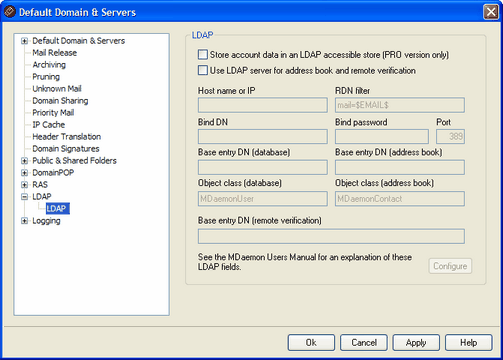Expand the Default Domain & Servers node
503x360 pixels.
click(24, 41)
